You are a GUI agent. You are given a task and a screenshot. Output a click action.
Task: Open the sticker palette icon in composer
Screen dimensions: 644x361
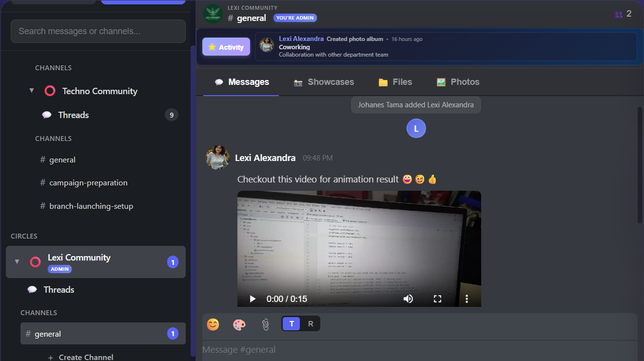[x=239, y=324]
